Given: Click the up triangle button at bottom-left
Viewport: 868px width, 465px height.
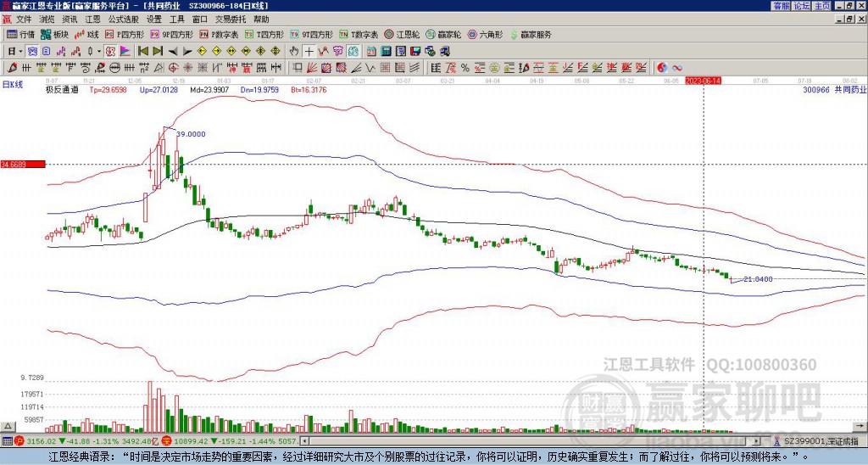Looking at the screenshot, I should 7,426.
